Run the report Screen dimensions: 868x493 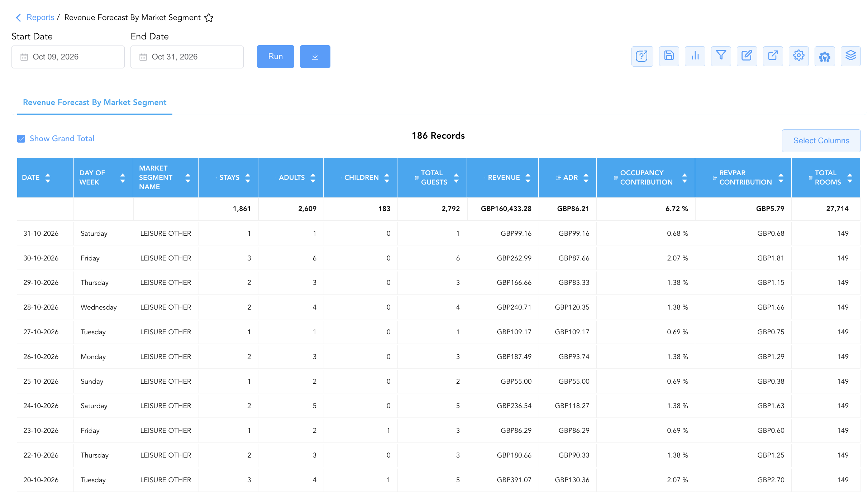[276, 57]
